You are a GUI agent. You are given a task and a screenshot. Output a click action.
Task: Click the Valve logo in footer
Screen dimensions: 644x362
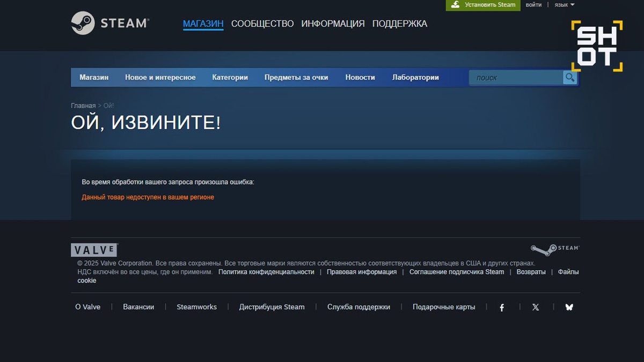coord(94,250)
